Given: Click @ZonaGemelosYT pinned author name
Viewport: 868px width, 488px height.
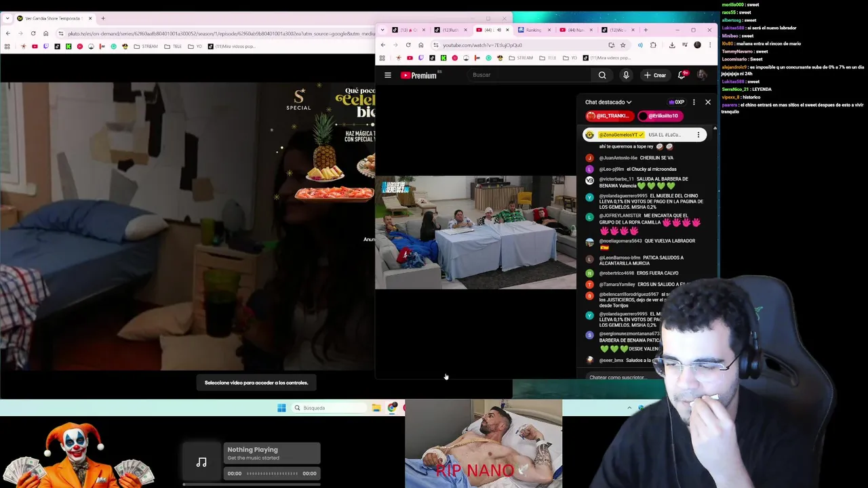Looking at the screenshot, I should (620, 135).
